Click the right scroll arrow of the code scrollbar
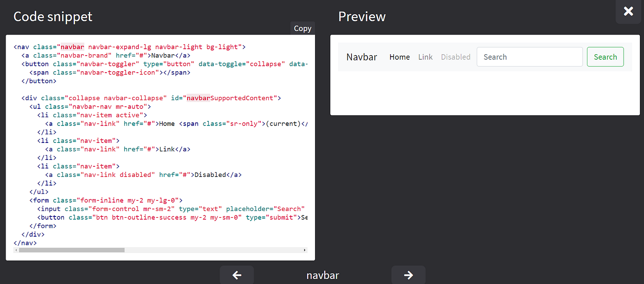The height and width of the screenshot is (284, 644). click(305, 250)
